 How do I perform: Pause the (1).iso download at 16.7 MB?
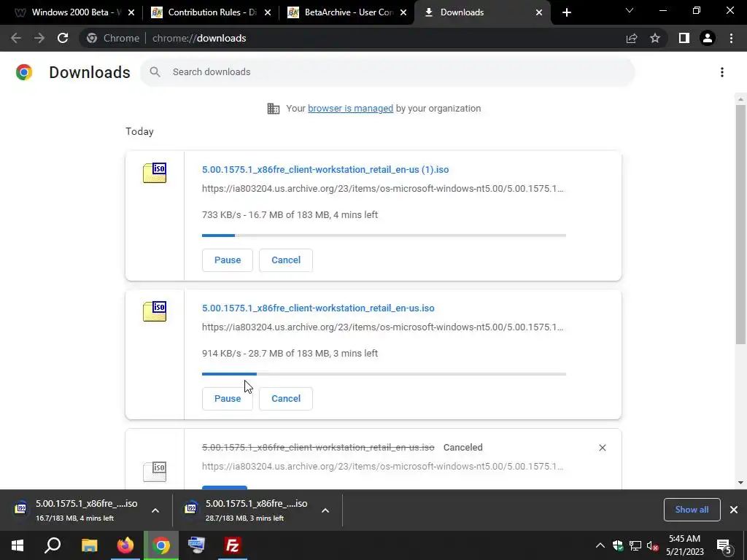coord(228,260)
